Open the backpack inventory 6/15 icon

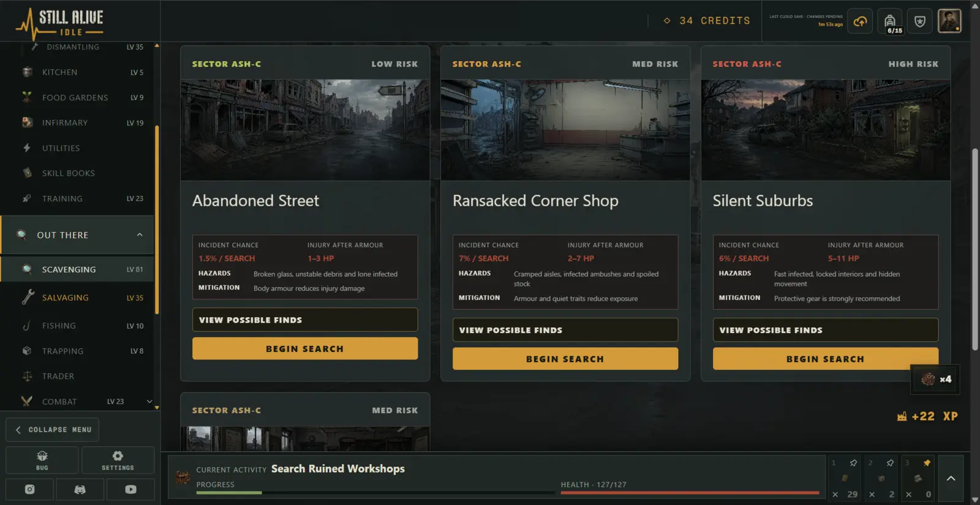coord(890,21)
